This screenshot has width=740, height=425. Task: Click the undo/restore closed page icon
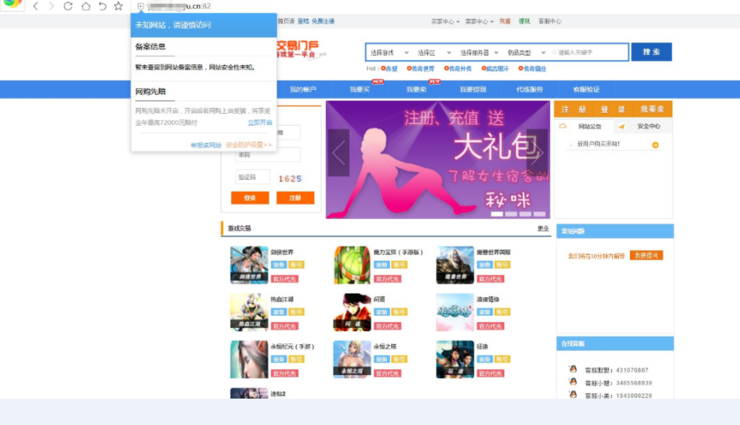[102, 7]
